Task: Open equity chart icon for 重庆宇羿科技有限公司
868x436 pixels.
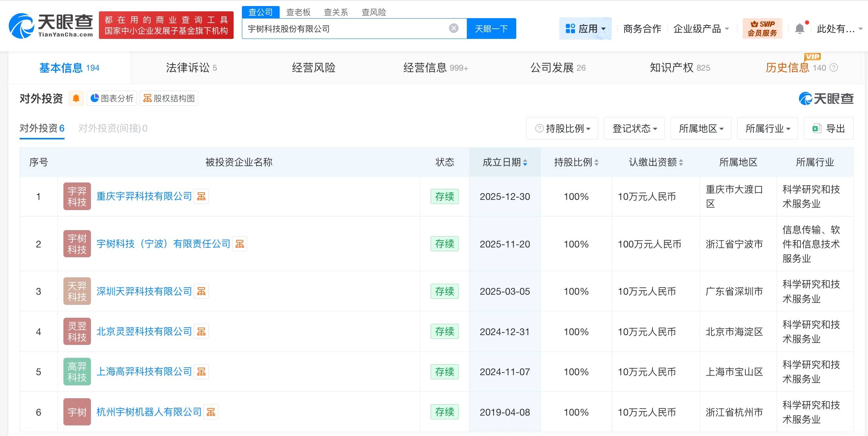Action: tap(201, 196)
